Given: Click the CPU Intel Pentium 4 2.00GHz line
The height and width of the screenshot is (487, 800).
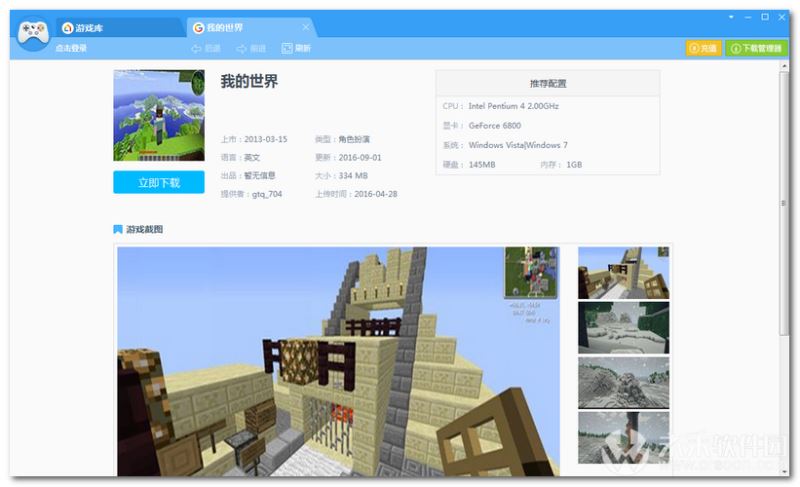Looking at the screenshot, I should (501, 106).
